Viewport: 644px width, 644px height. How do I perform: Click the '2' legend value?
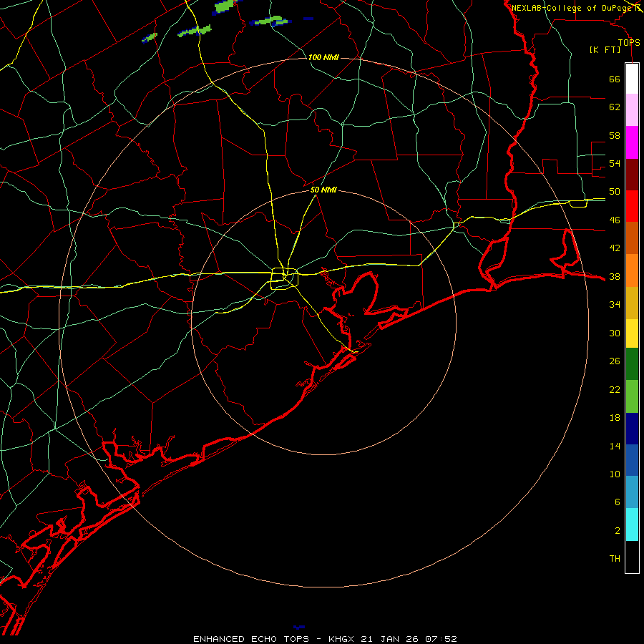pos(617,531)
